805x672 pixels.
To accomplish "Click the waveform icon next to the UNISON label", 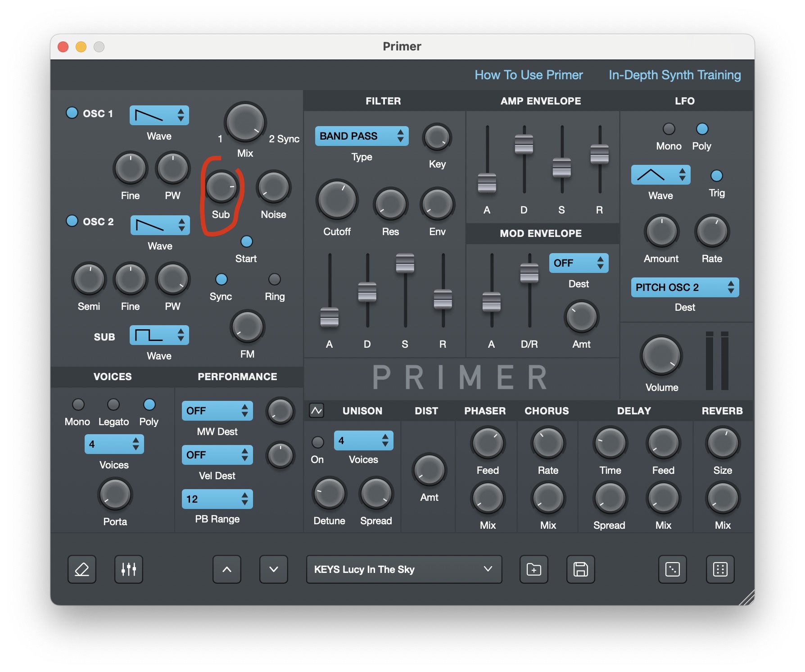I will (317, 411).
